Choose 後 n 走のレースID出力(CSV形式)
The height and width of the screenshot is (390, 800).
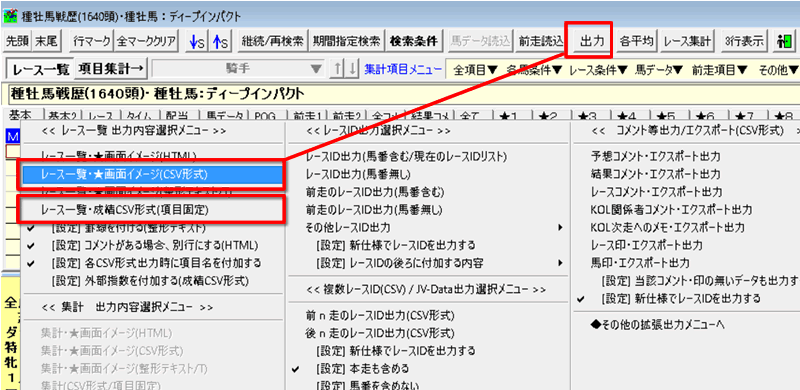pos(380,333)
